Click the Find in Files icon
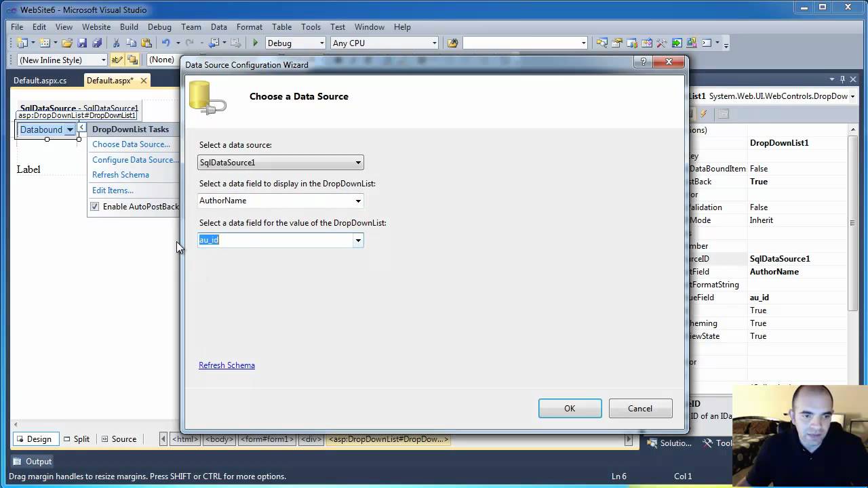 452,43
